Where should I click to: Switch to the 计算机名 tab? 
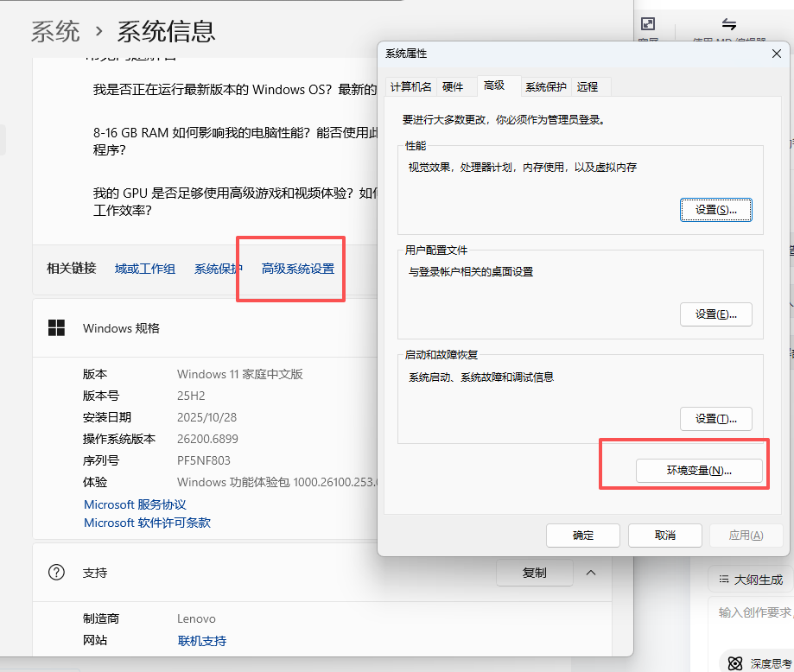pyautogui.click(x=410, y=86)
